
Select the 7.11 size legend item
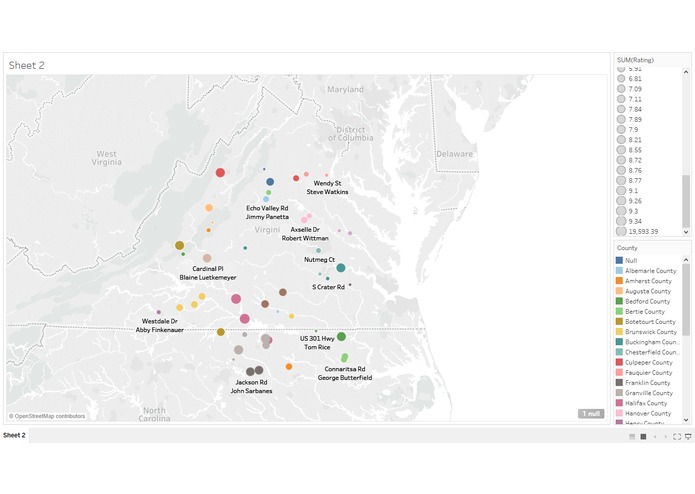629,99
